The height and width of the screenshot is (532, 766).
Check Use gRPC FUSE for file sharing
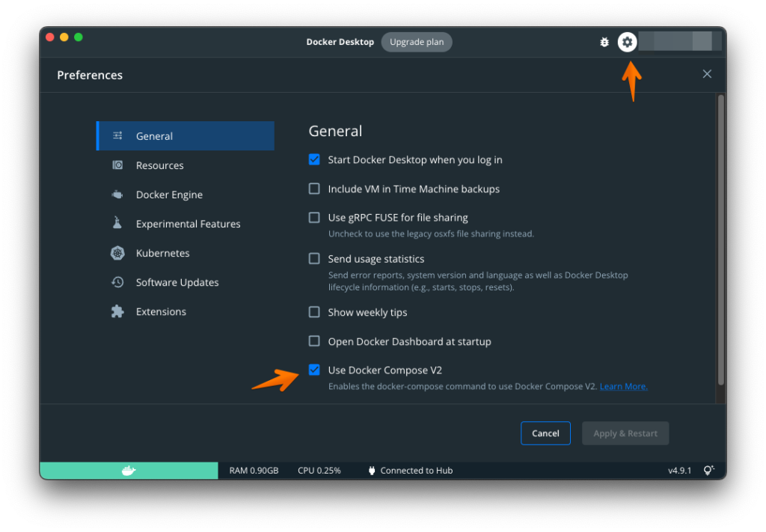point(314,218)
